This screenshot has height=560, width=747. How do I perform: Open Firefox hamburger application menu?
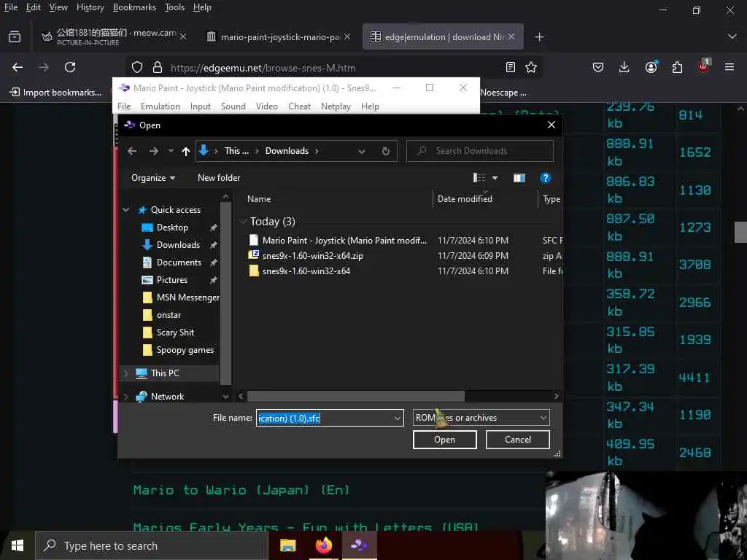click(729, 67)
